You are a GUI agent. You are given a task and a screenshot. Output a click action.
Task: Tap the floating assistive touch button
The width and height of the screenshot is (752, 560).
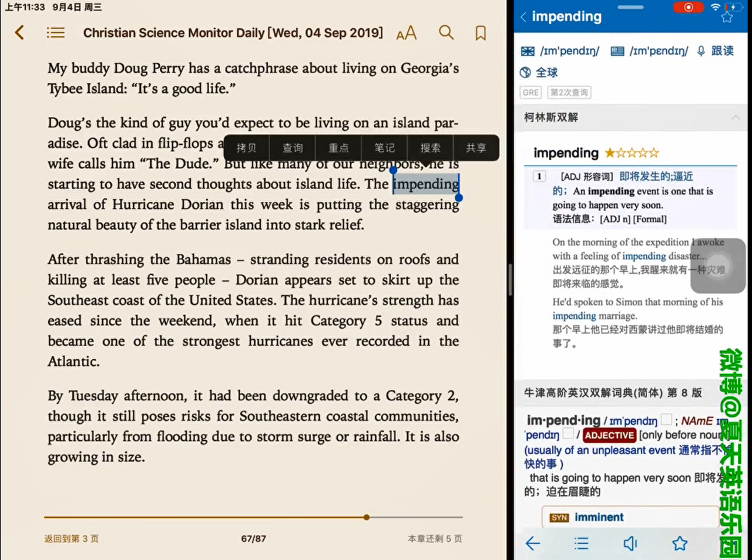(x=718, y=266)
